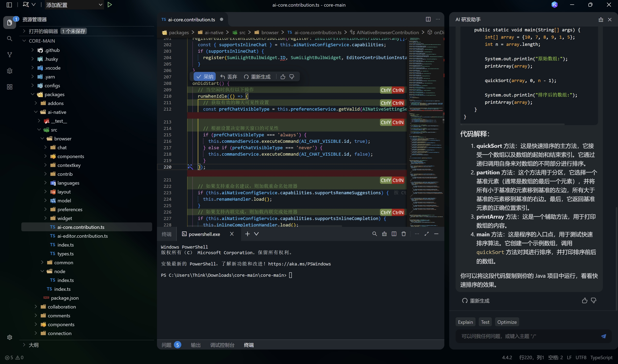Screen dimensions: 618x364
Task: Toggle terminal panel maximize icon
Action: (427, 234)
